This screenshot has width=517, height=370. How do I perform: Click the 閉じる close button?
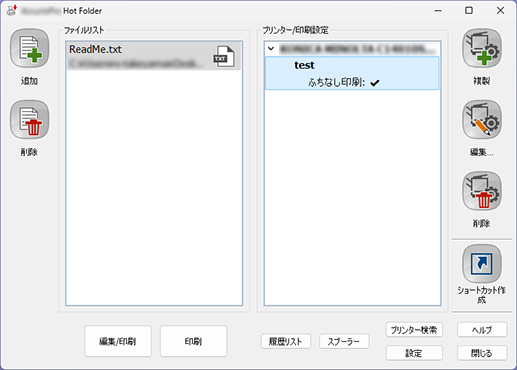point(482,353)
